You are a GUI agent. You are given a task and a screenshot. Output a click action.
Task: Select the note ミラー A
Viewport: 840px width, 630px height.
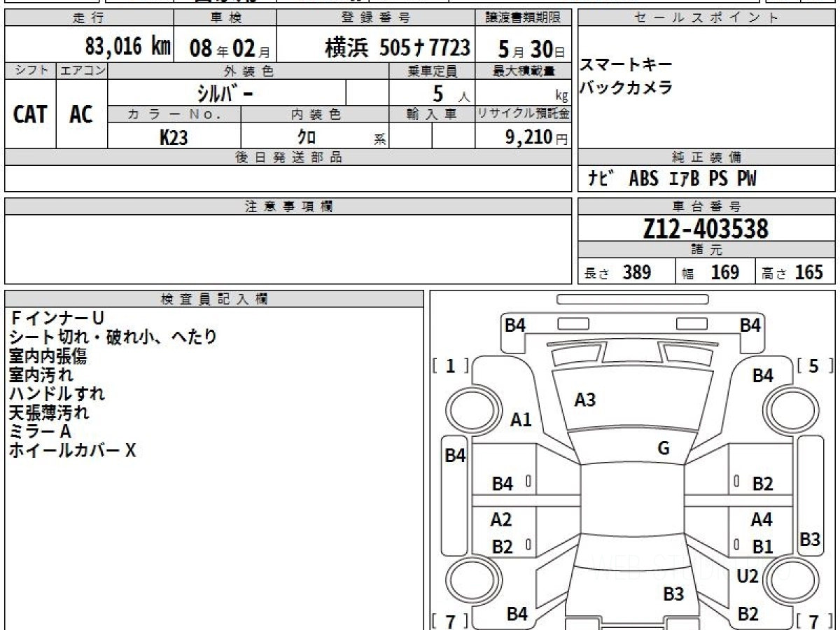(x=40, y=432)
